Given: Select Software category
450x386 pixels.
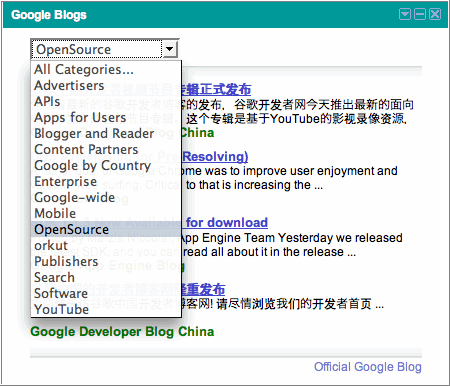Looking at the screenshot, I should (106, 293).
